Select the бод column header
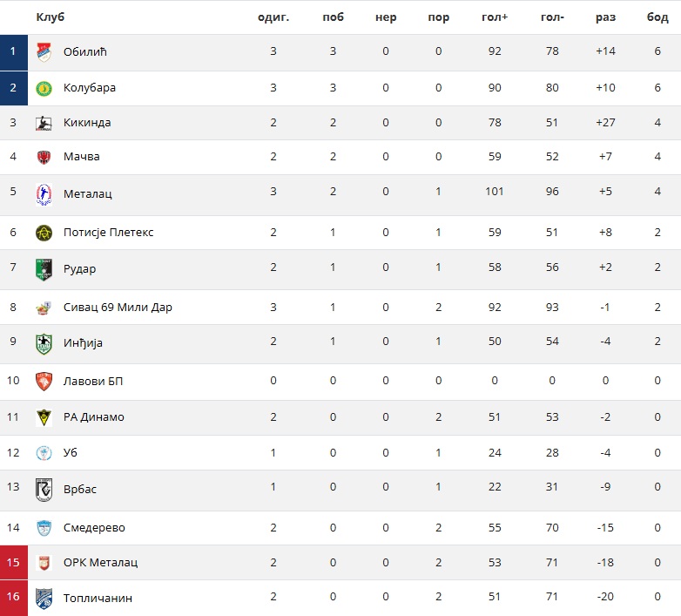Viewport: 681px width, 616px height. point(657,17)
